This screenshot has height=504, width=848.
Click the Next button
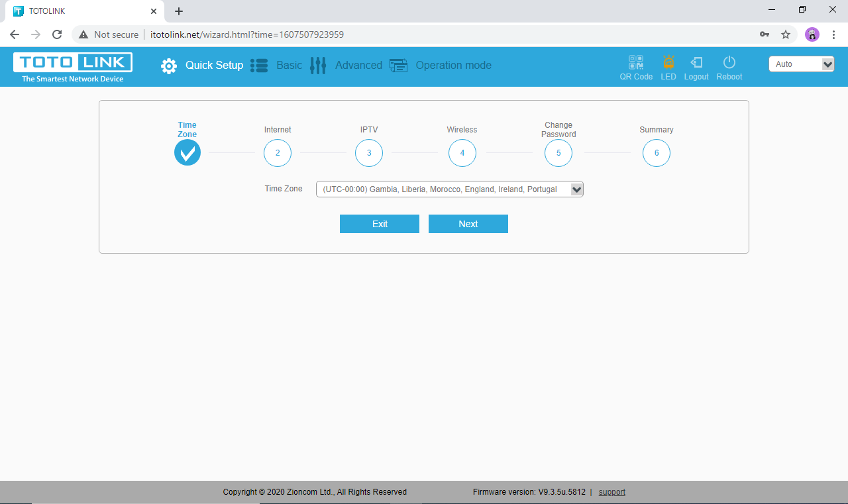pos(468,224)
